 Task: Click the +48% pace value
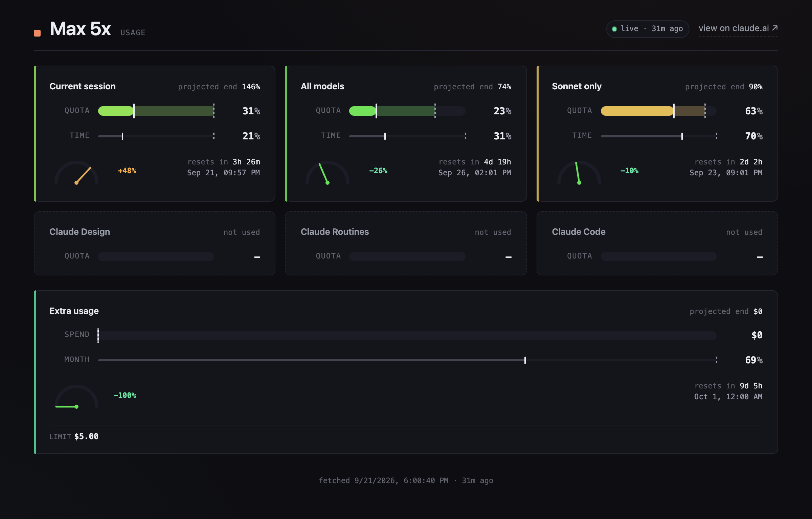pos(127,171)
